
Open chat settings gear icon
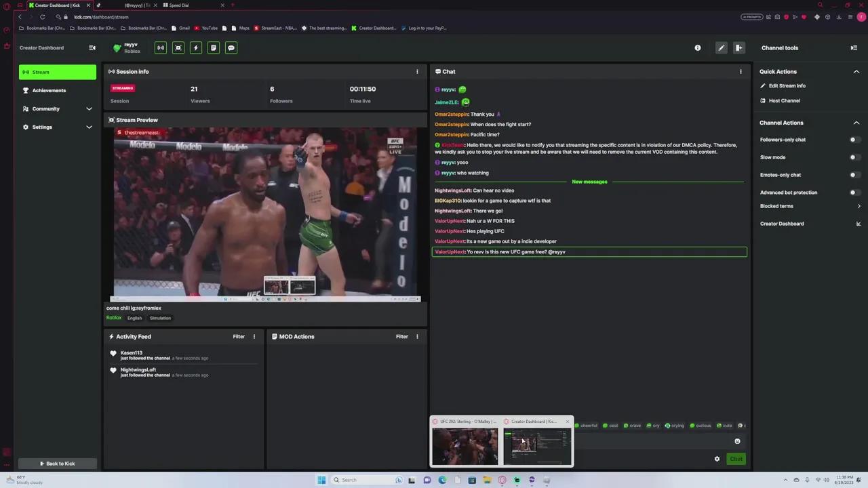(717, 459)
